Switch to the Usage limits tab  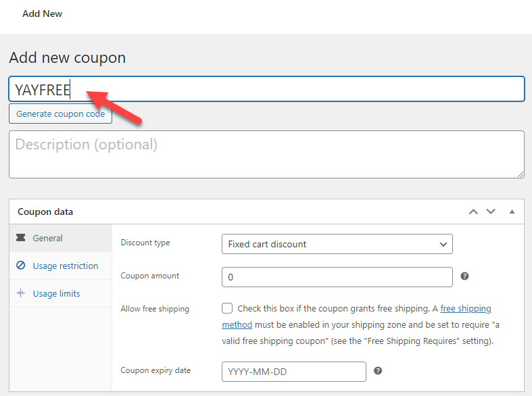(x=61, y=293)
